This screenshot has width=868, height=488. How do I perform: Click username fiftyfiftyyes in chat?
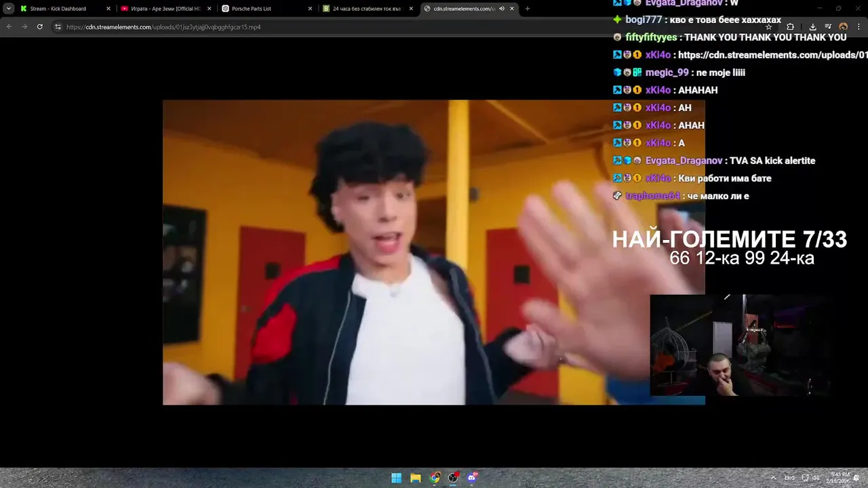651,37
